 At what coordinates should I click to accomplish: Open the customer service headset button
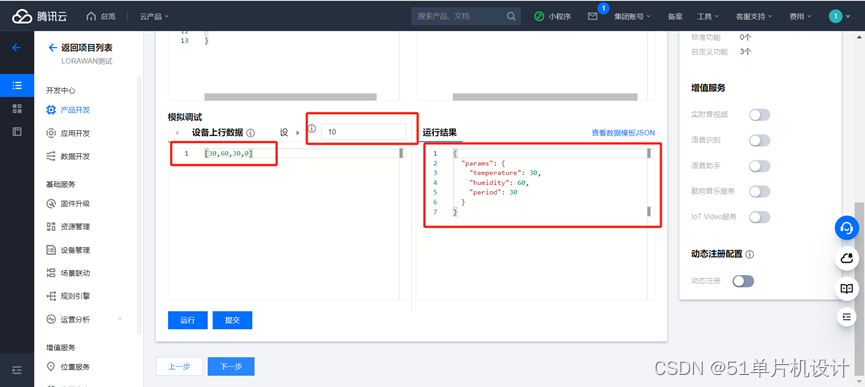[x=846, y=227]
